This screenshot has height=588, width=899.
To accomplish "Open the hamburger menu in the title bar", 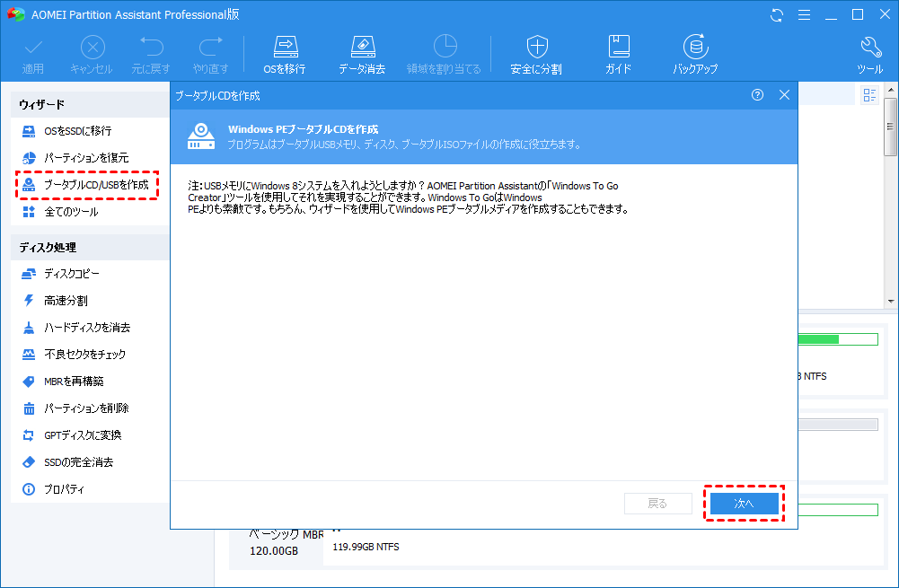I will (x=805, y=15).
